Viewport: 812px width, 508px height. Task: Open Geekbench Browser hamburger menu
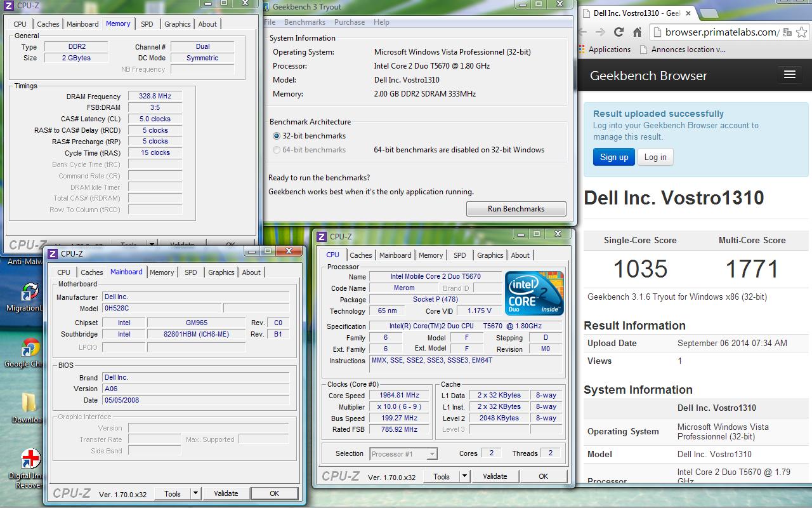click(790, 75)
